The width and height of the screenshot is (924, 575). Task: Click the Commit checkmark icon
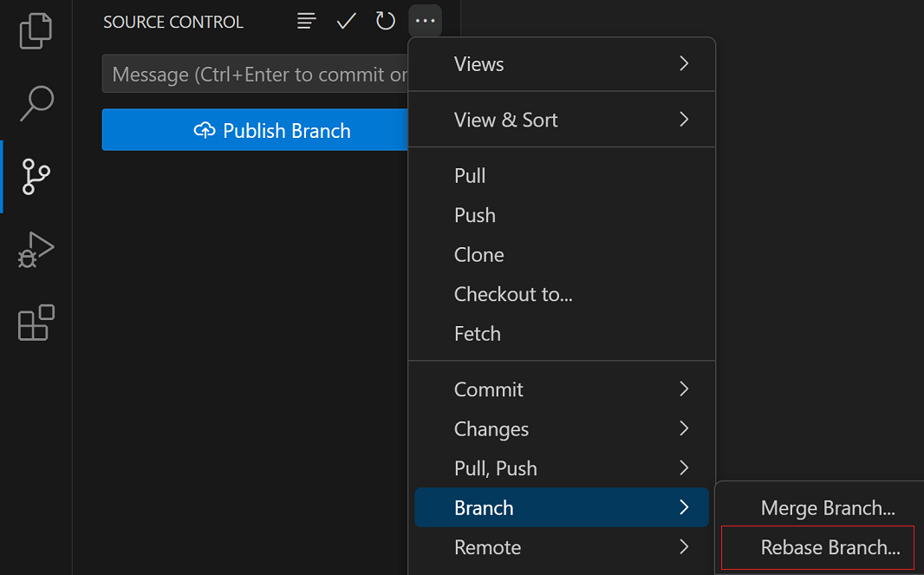346,21
